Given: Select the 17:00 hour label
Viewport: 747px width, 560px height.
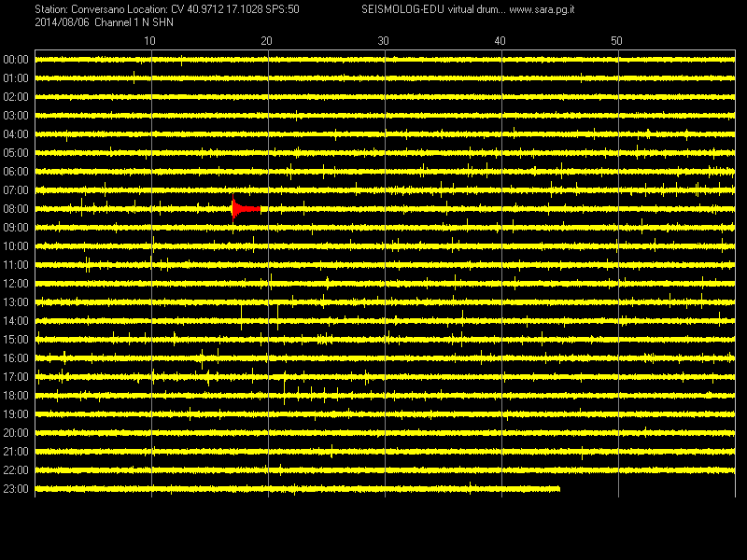Looking at the screenshot, I should [x=16, y=377].
